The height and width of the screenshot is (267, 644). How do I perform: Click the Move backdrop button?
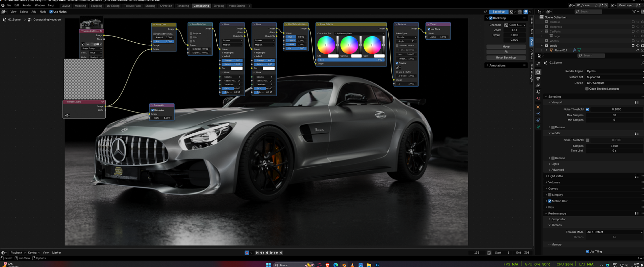506,47
